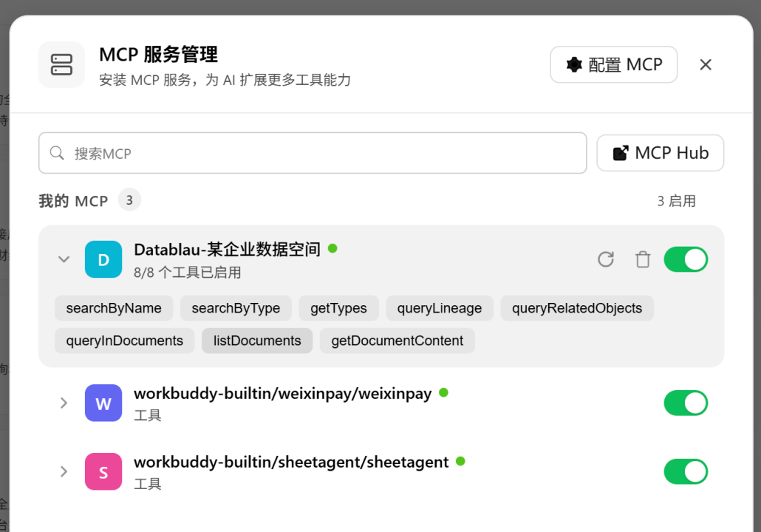Expand the weixinpay service entry
This screenshot has height=532, width=761.
coord(64,403)
